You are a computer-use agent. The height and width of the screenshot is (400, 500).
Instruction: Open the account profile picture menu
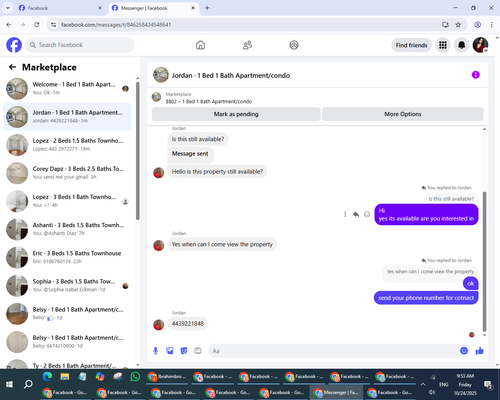[480, 45]
